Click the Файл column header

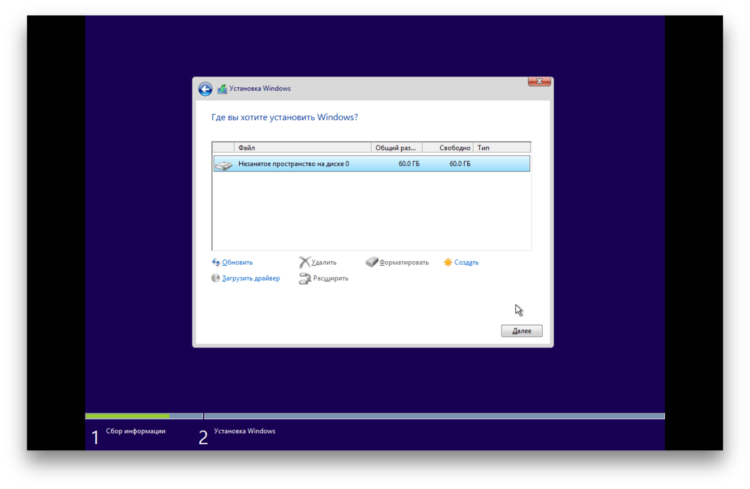[303, 148]
